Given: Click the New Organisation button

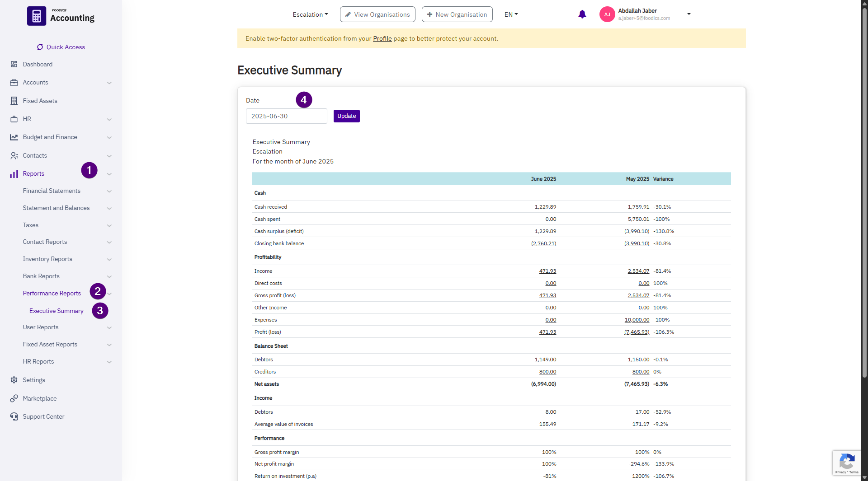Looking at the screenshot, I should coord(457,14).
